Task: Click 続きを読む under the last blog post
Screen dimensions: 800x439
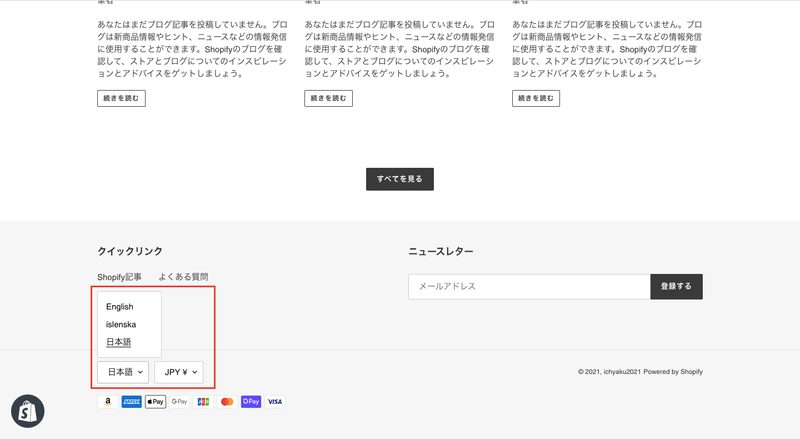Action: tap(536, 99)
